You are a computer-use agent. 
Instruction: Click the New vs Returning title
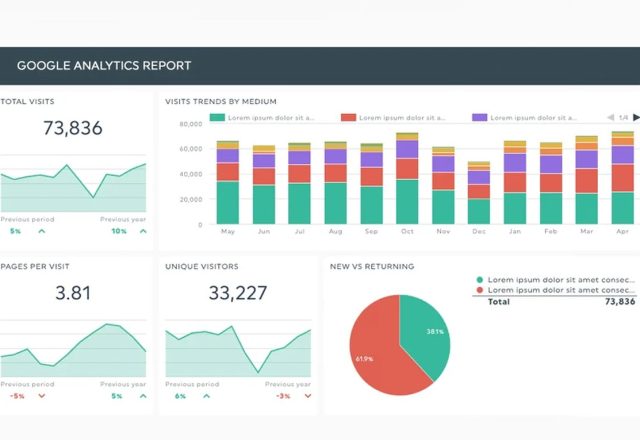(372, 267)
